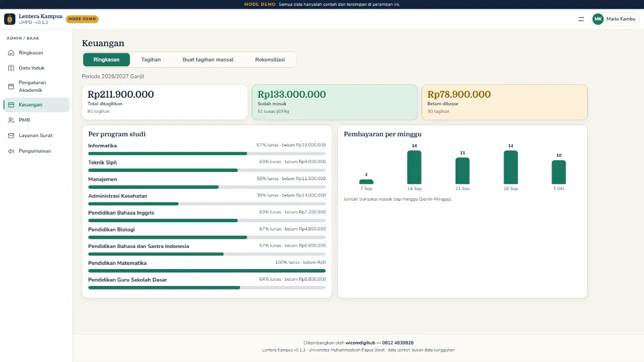Go to Pengumuman in the sidebar
644x362 pixels.
tap(36, 151)
